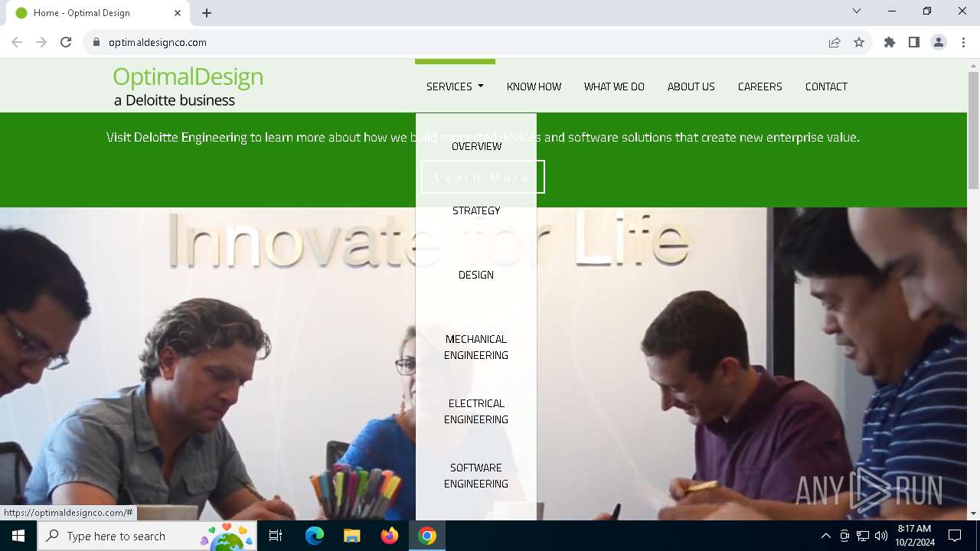Image resolution: width=980 pixels, height=551 pixels.
Task: Select Overview in the Services dropdown
Action: coord(476,146)
